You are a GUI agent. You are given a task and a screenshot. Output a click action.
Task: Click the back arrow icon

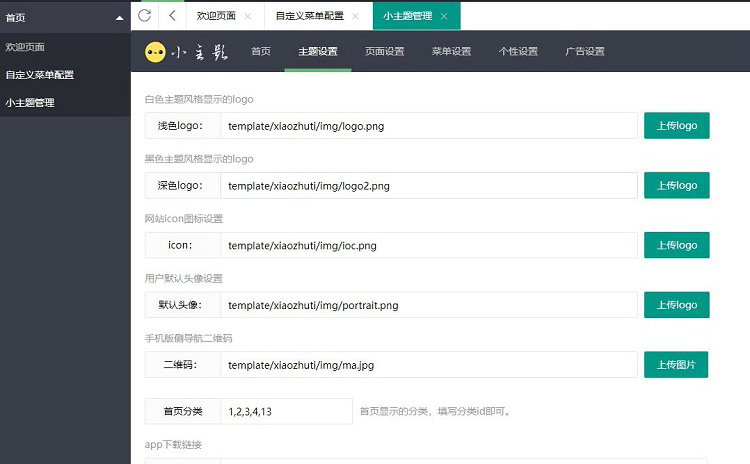pyautogui.click(x=172, y=16)
